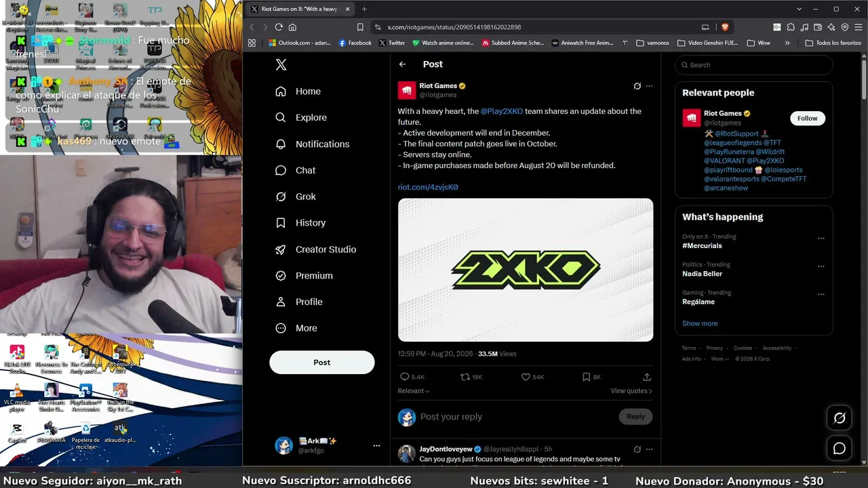Open Notifications in the X sidebar
Image resolution: width=868 pixels, height=488 pixels.
(312, 144)
